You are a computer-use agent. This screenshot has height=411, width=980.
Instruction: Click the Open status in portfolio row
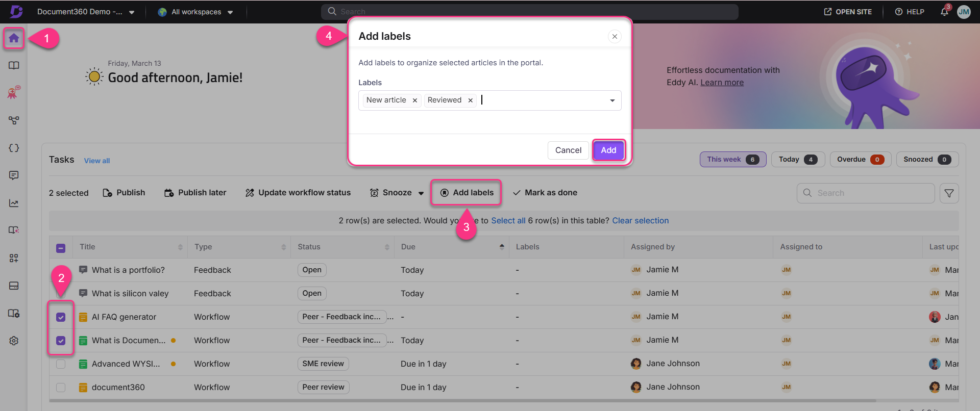click(x=312, y=270)
